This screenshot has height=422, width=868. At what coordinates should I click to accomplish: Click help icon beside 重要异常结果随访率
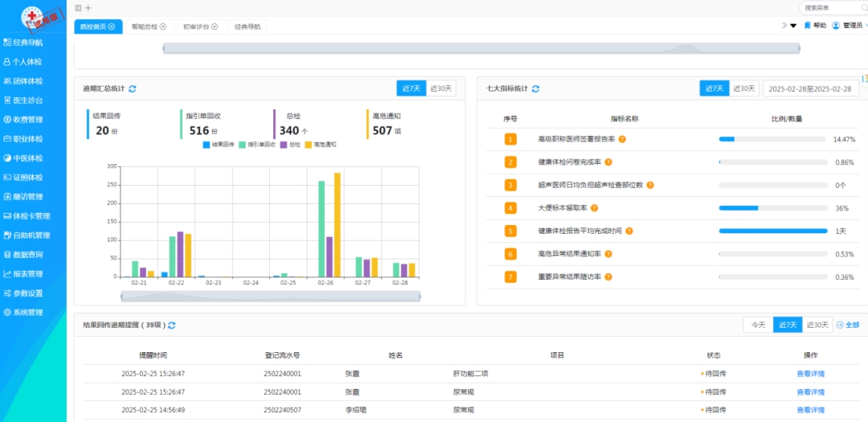(x=608, y=277)
